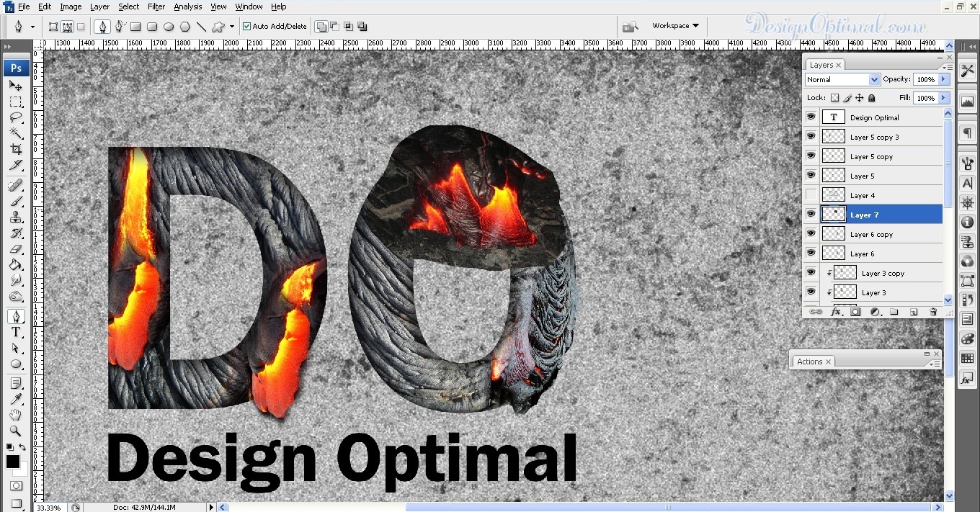Select the Healing Brush tool
980x512 pixels.
(16, 186)
